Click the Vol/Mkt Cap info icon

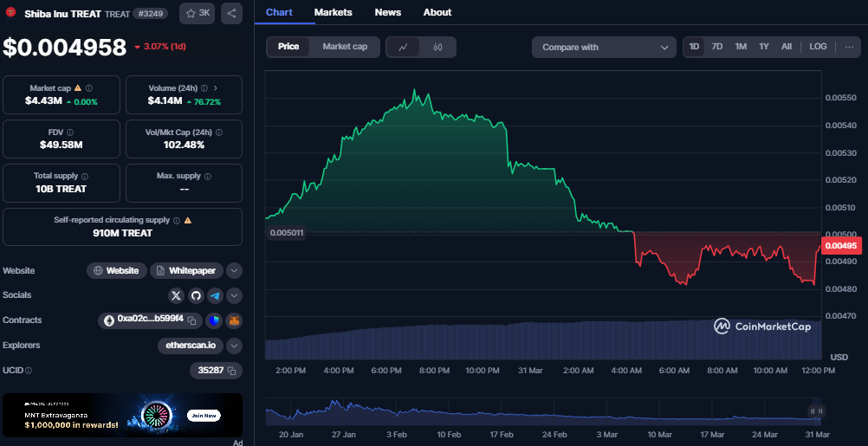click(219, 133)
